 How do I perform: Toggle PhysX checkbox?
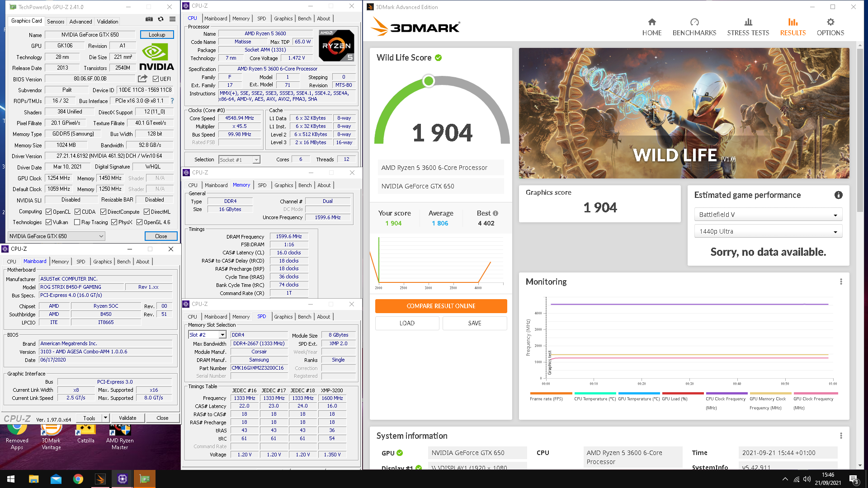(x=114, y=222)
